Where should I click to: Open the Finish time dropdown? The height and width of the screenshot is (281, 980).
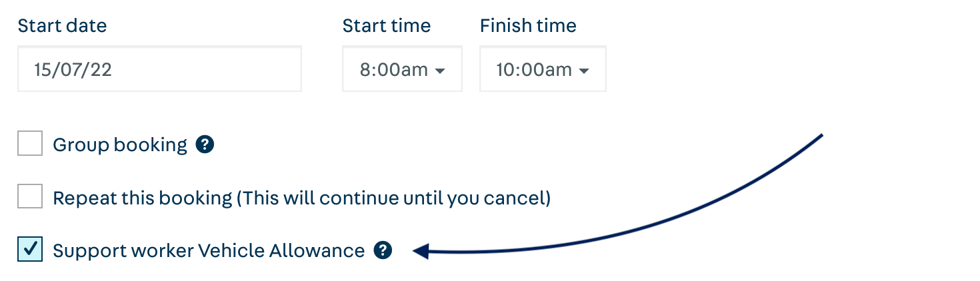click(543, 69)
